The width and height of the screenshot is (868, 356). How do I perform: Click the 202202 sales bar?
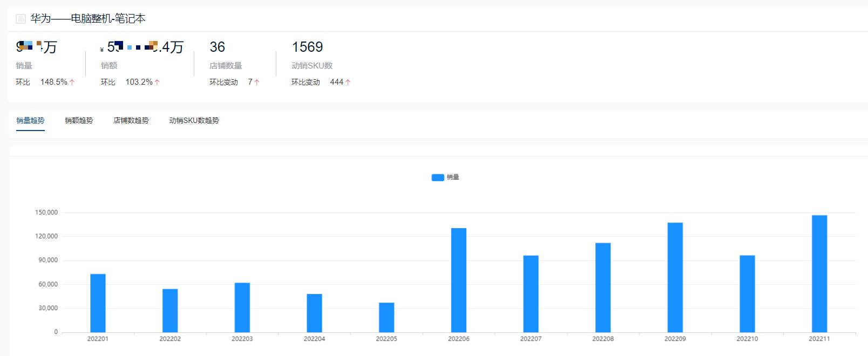tap(170, 311)
